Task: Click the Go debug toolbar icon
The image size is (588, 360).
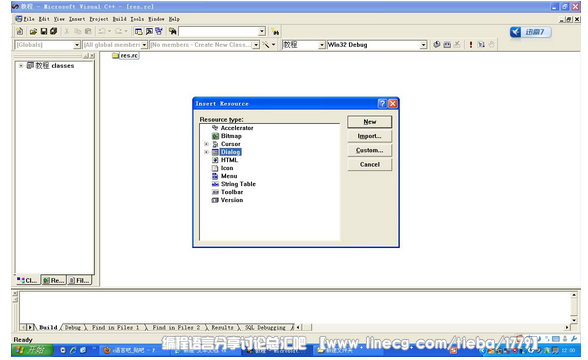Action: [481, 45]
